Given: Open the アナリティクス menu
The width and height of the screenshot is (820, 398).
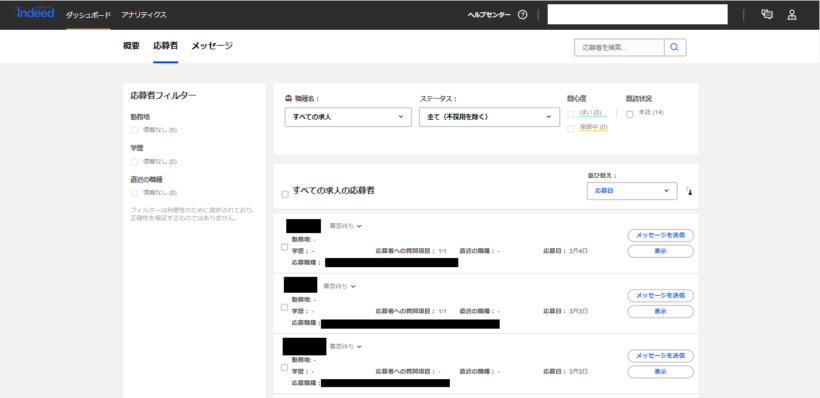Looking at the screenshot, I should coord(144,15).
